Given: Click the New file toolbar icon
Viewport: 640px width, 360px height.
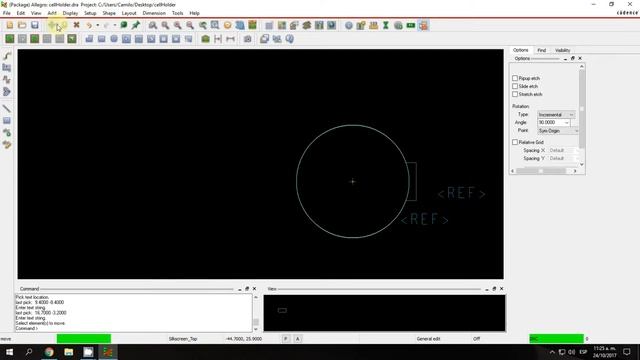Looking at the screenshot, I should click(x=10, y=25).
